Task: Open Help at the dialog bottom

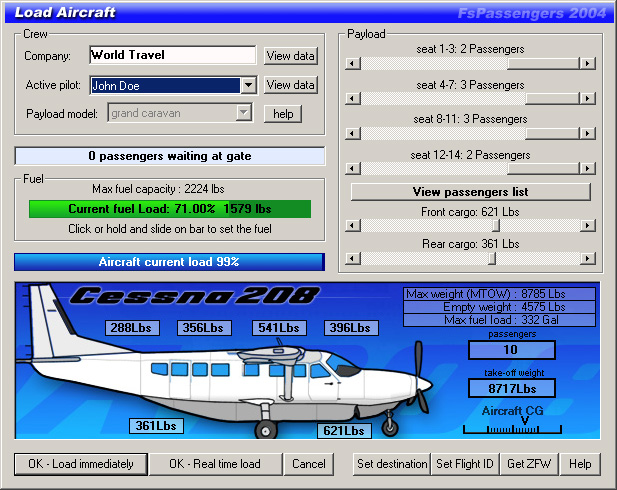Action: click(580, 464)
